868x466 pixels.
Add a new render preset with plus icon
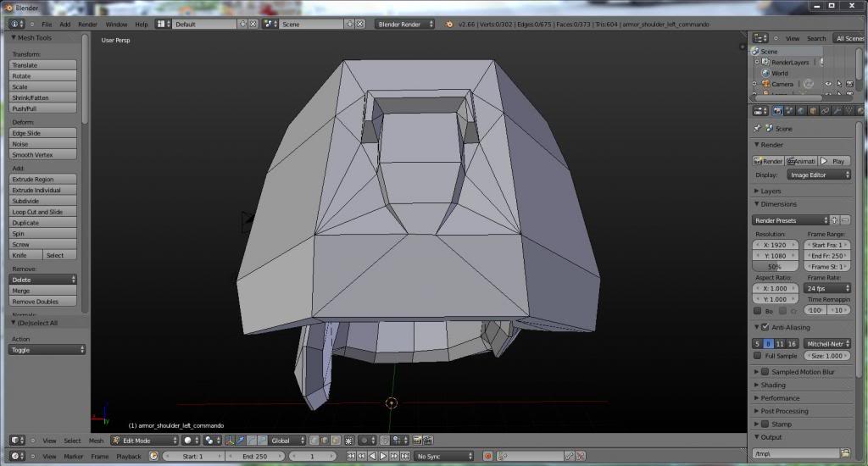[x=834, y=220]
